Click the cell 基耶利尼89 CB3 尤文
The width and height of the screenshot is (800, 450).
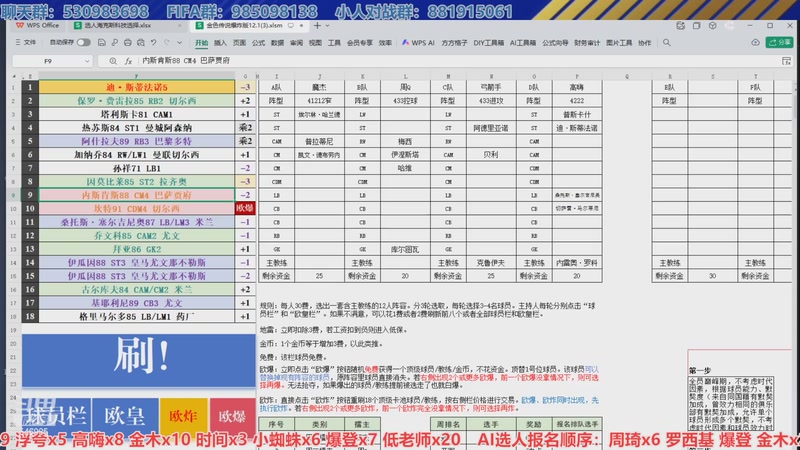pos(137,303)
